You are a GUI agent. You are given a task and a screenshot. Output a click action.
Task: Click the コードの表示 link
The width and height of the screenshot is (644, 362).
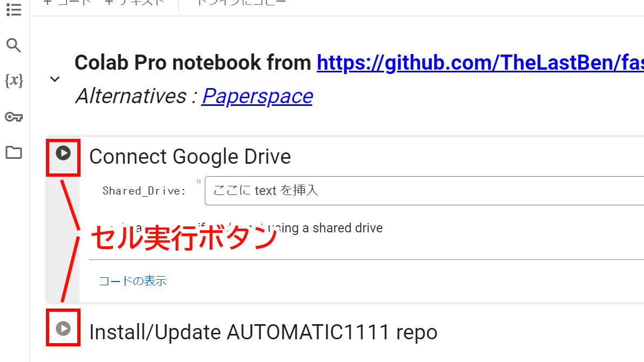[132, 281]
